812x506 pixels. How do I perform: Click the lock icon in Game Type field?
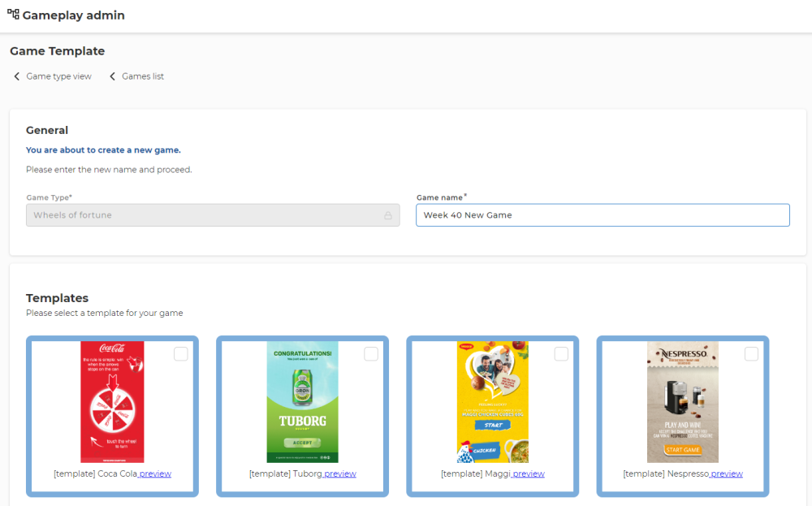[x=388, y=215]
